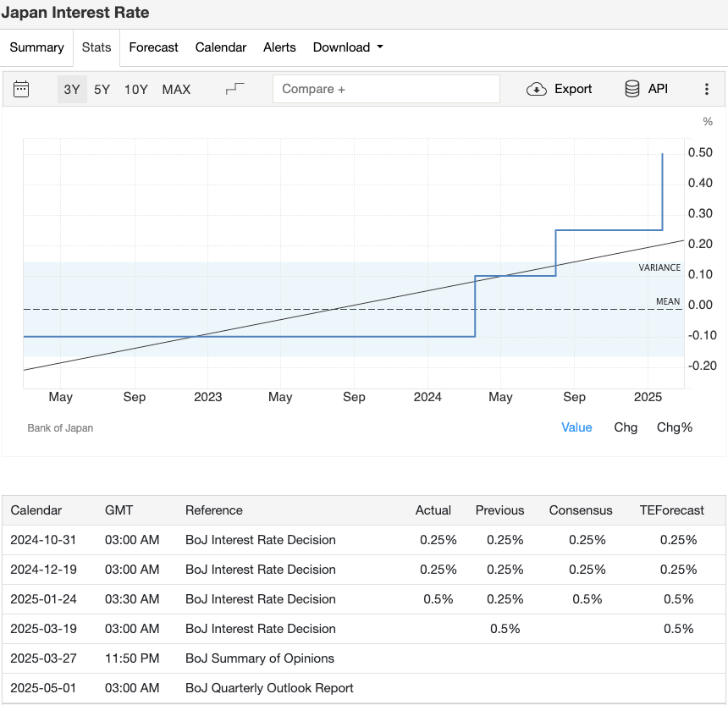This screenshot has height=705, width=728.
Task: Expand the Download dropdown menu
Action: pyautogui.click(x=347, y=47)
